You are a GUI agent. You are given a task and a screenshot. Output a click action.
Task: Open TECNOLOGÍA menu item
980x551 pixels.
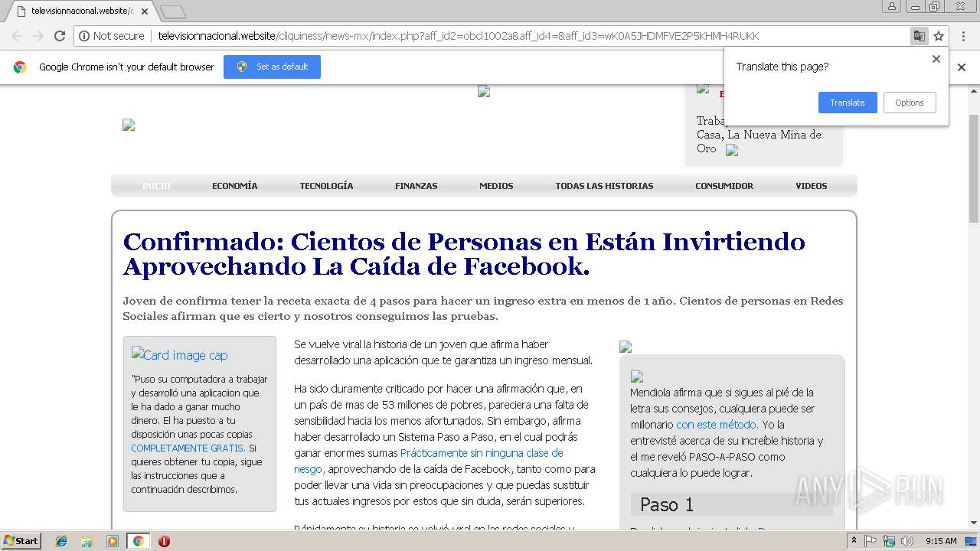(326, 186)
